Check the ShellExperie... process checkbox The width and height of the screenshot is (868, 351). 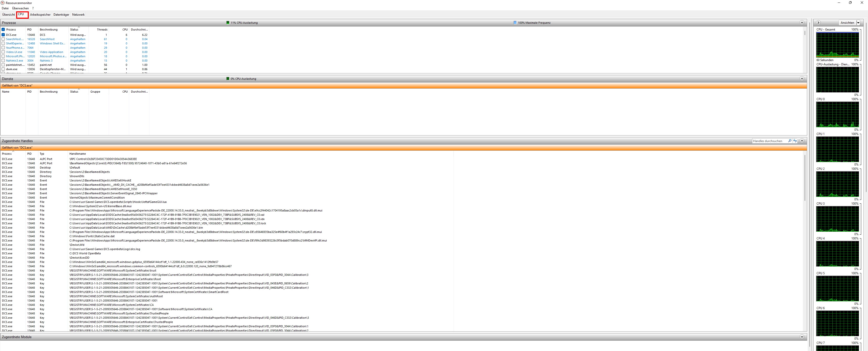click(x=3, y=43)
